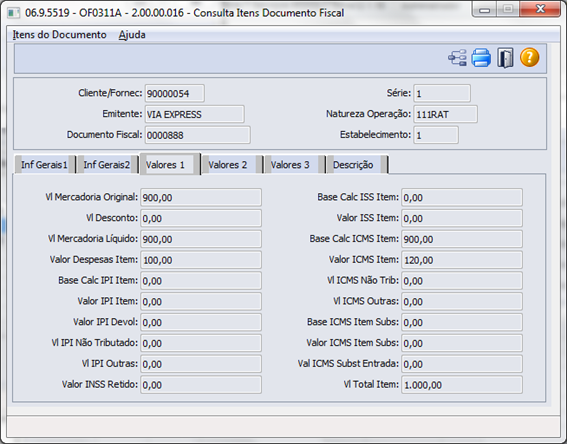Viewport: 567px width, 444px height.
Task: Click the Valor IPI Item field
Action: [x=201, y=302]
